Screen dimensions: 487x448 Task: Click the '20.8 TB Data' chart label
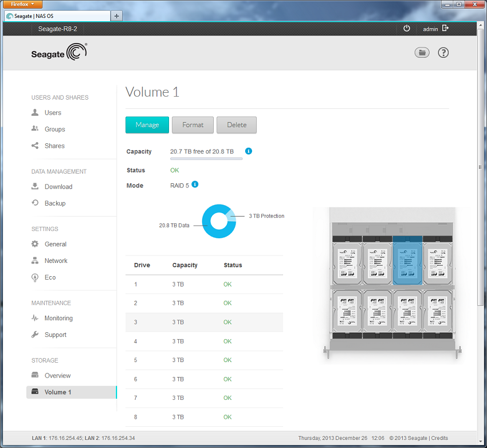174,225
